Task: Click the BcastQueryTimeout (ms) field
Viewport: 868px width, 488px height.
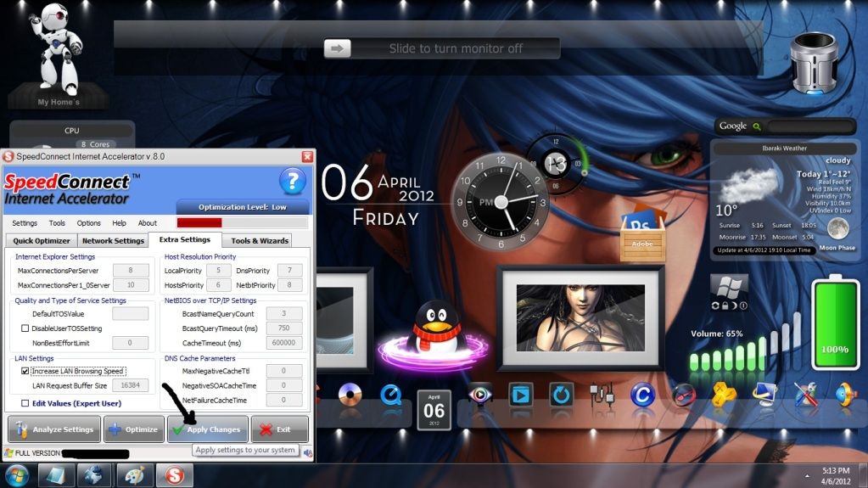Action: pyautogui.click(x=284, y=328)
